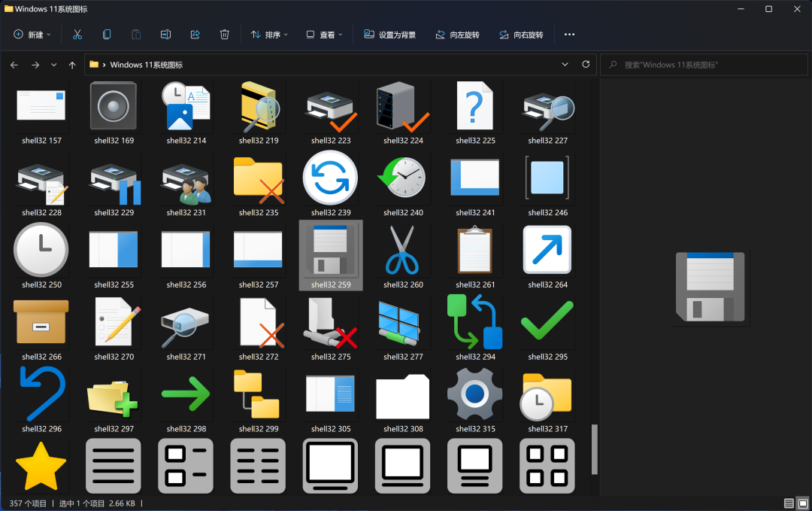This screenshot has height=511, width=812.
Task: Click the Delete trash toolbar icon
Action: [x=224, y=35]
